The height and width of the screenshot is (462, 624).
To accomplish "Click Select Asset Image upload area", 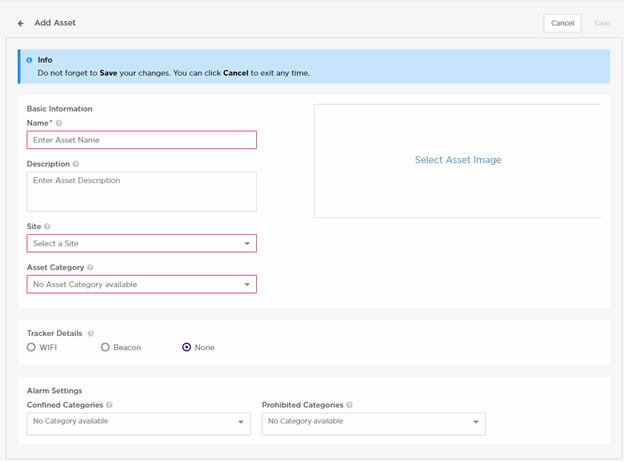I will click(x=458, y=160).
